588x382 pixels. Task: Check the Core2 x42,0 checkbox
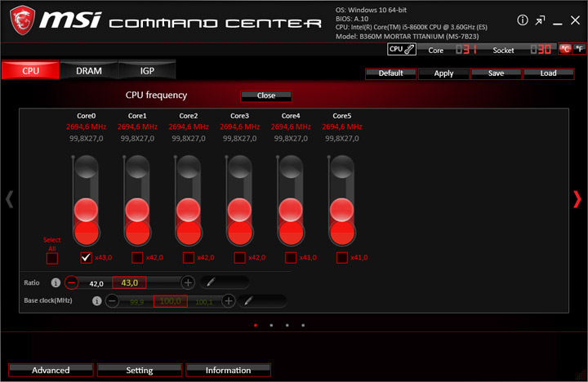(x=189, y=258)
